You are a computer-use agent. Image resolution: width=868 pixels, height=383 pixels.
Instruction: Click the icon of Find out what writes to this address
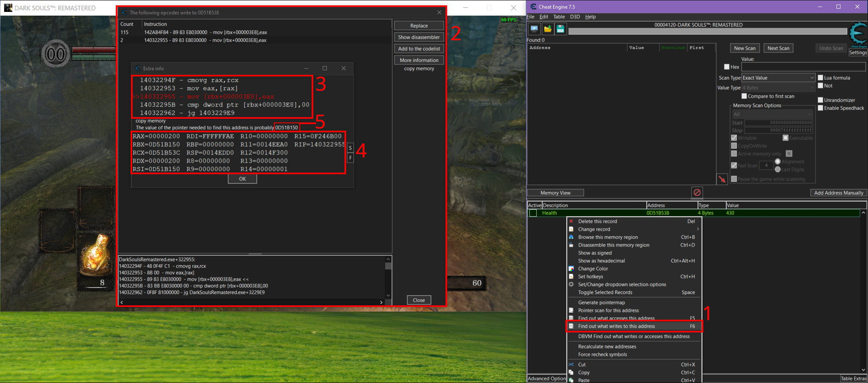(571, 326)
